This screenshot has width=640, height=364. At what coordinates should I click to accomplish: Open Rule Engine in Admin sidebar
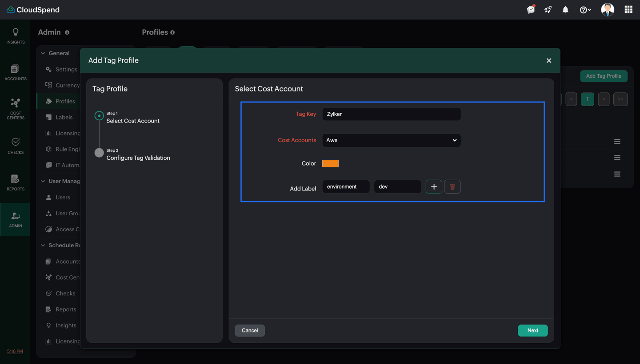point(62,149)
